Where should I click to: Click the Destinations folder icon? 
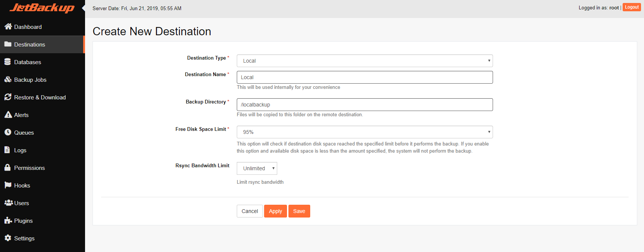click(8, 44)
